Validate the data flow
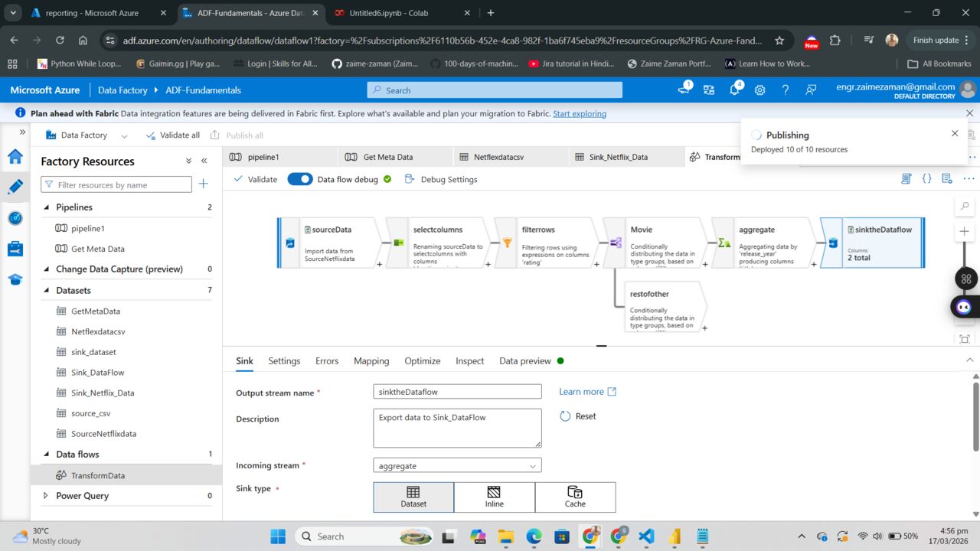Image resolution: width=980 pixels, height=551 pixels. pyautogui.click(x=255, y=179)
